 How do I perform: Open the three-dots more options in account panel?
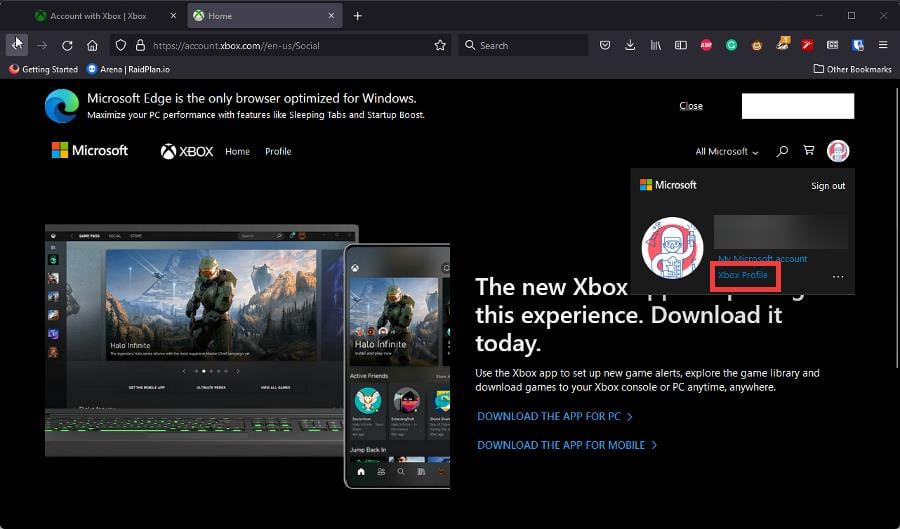click(x=838, y=277)
